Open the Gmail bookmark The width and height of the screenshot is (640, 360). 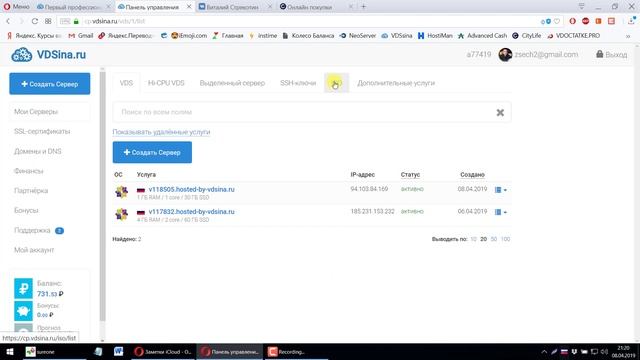81,36
